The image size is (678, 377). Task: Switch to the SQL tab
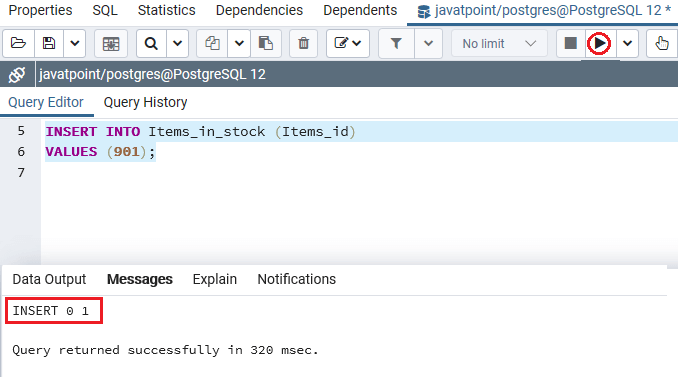(x=105, y=10)
